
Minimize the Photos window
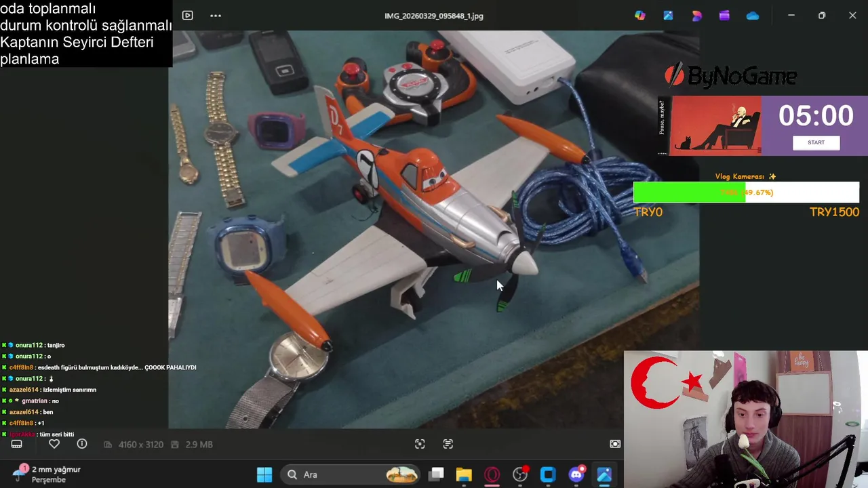(791, 15)
